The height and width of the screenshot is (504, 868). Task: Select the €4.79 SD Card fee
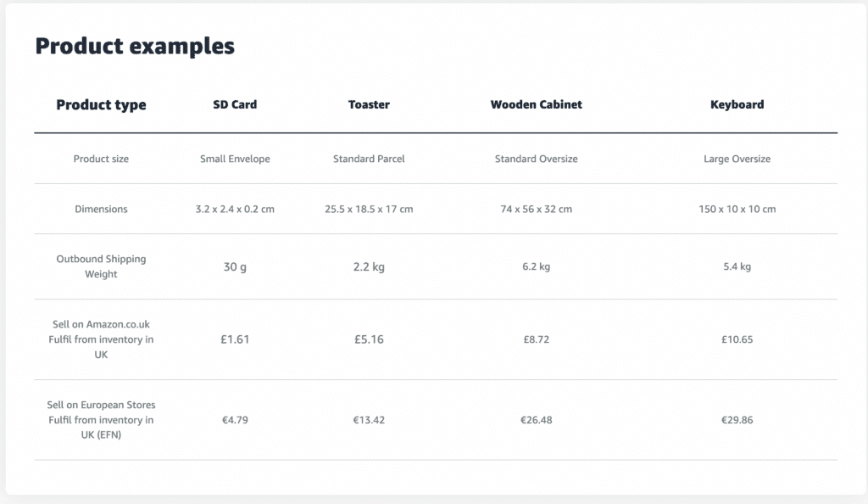coord(235,420)
